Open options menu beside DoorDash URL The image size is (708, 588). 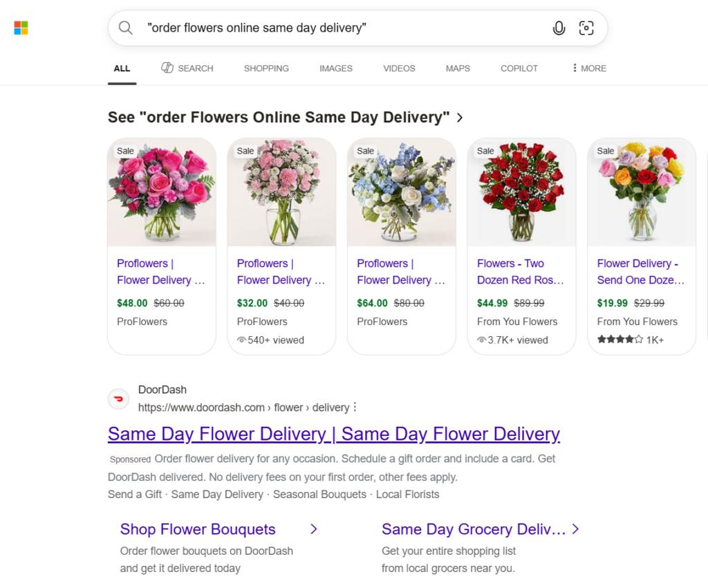click(355, 407)
